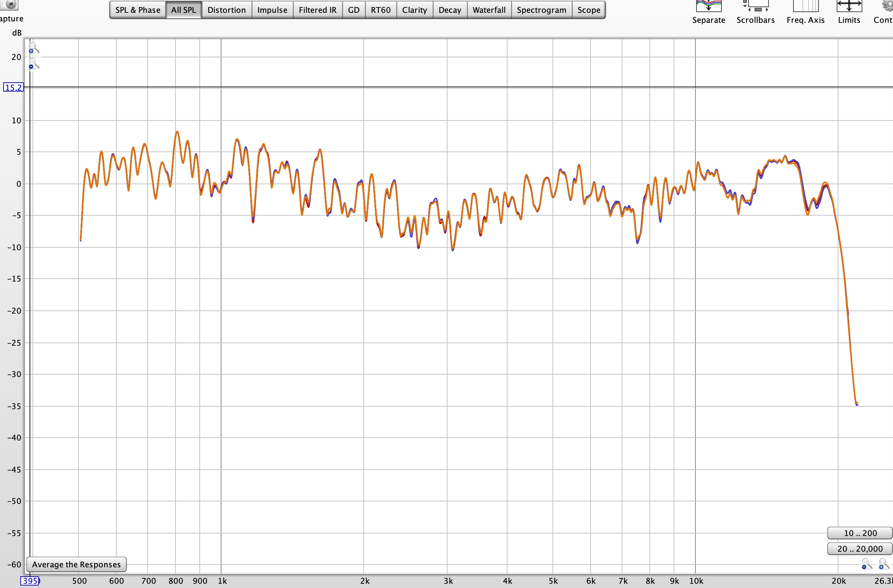This screenshot has width=893, height=588.
Task: Switch to the Filtered IR tab
Action: 317,10
